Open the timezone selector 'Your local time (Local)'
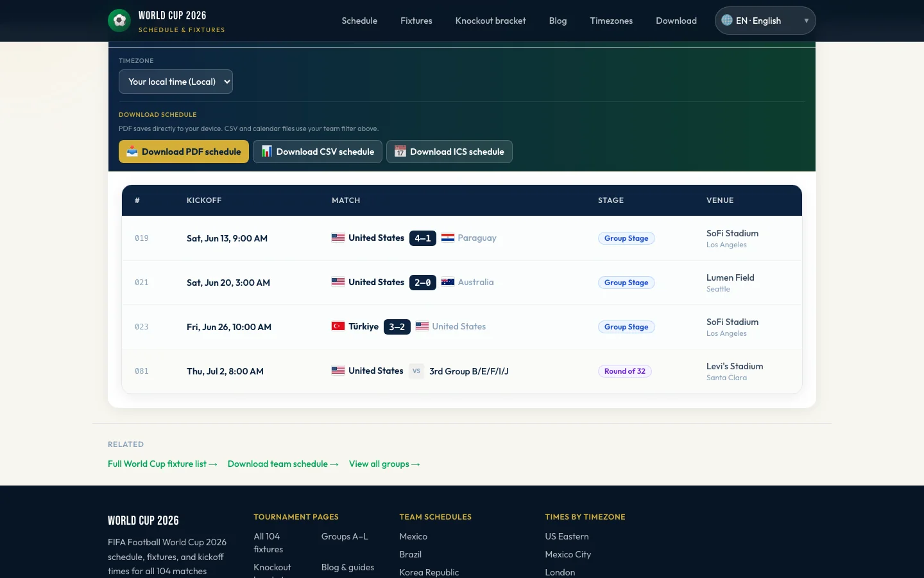The width and height of the screenshot is (924, 578). 176,82
